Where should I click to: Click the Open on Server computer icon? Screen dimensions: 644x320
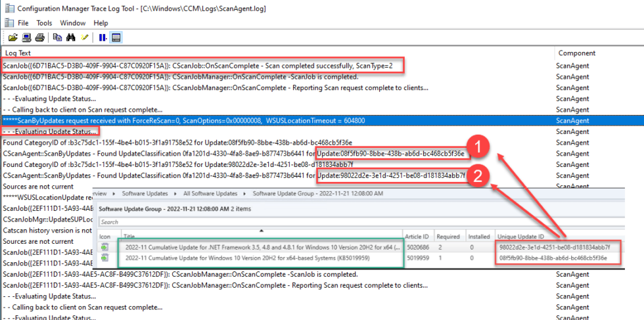click(x=27, y=38)
